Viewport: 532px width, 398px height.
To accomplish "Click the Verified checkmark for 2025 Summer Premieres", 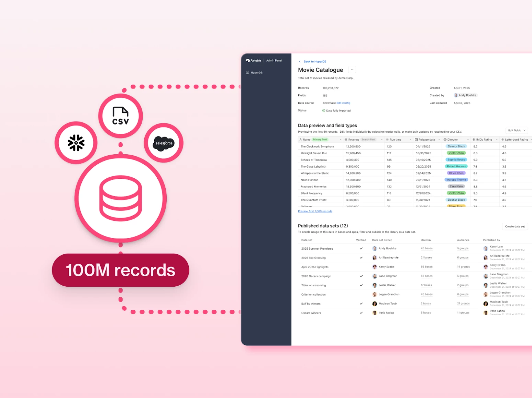I will (x=361, y=248).
